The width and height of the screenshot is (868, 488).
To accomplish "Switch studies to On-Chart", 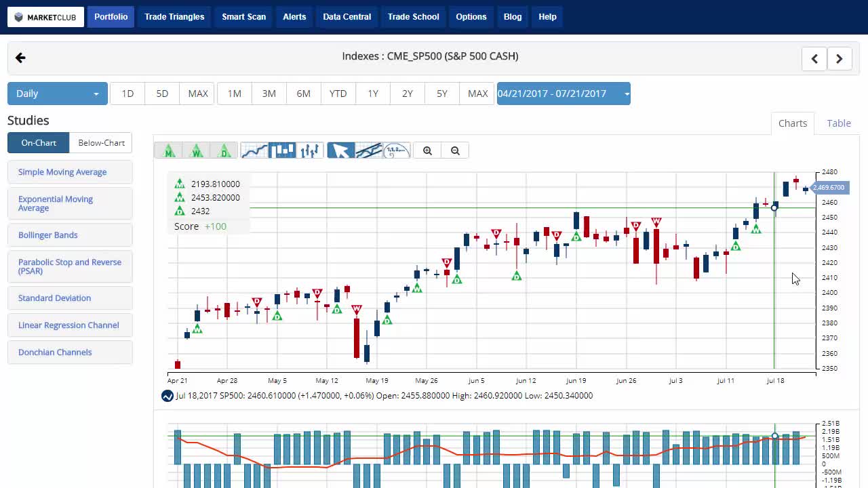I will pos(39,143).
